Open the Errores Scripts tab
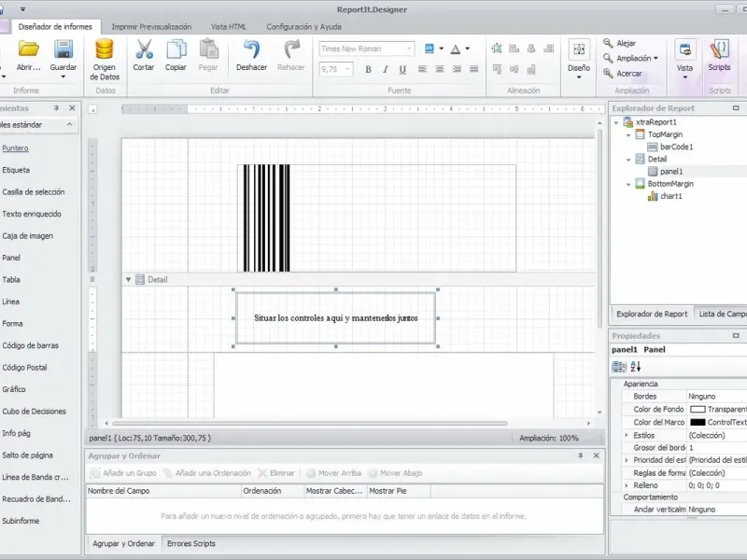This screenshot has width=747, height=560. (190, 543)
